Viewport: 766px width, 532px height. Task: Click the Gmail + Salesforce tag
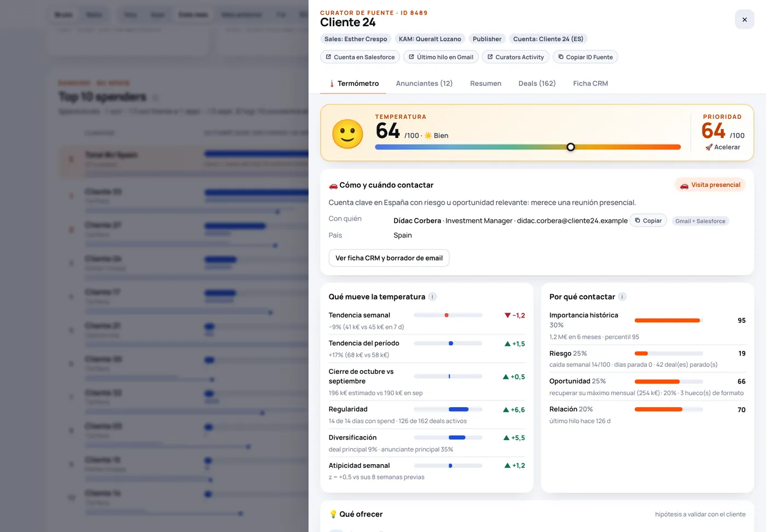(x=700, y=221)
